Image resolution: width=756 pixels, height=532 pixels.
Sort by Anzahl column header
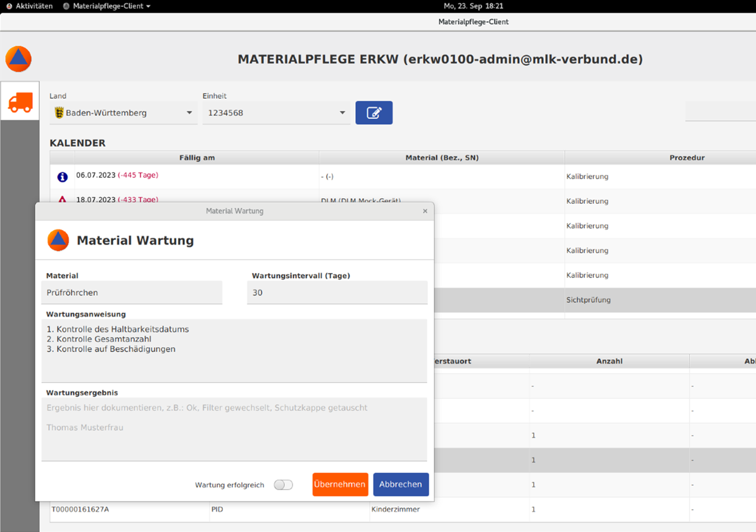coord(609,361)
